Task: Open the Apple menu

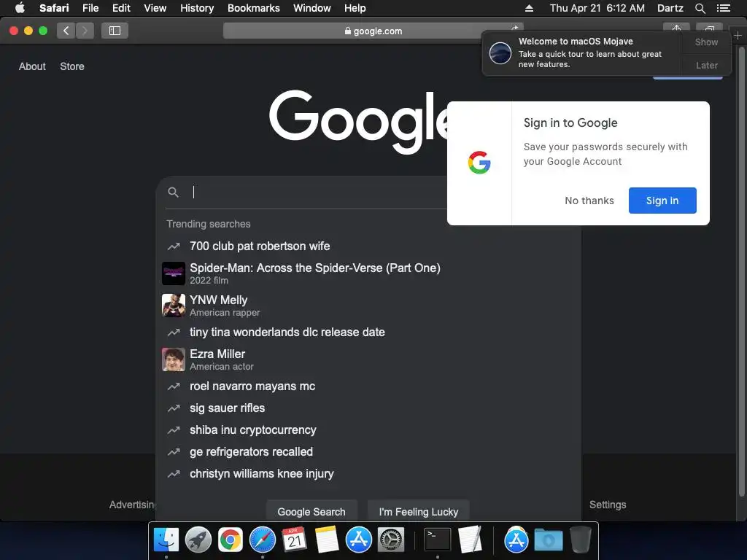Action: tap(20, 8)
